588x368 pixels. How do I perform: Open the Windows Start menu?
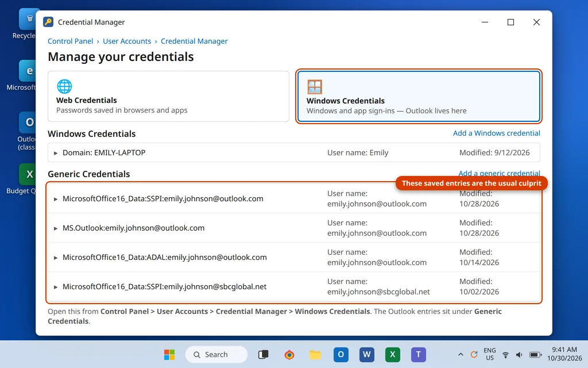coord(169,354)
